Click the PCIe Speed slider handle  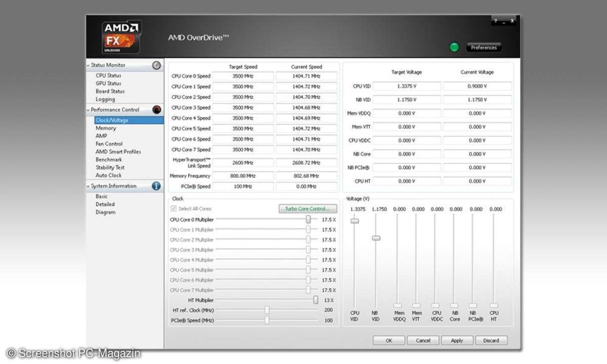[267, 320]
